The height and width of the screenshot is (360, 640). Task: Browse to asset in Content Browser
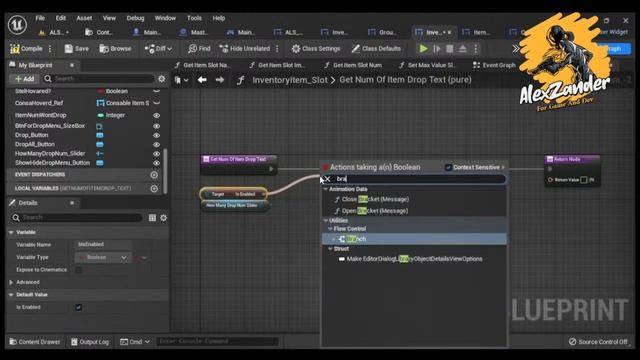pos(116,49)
